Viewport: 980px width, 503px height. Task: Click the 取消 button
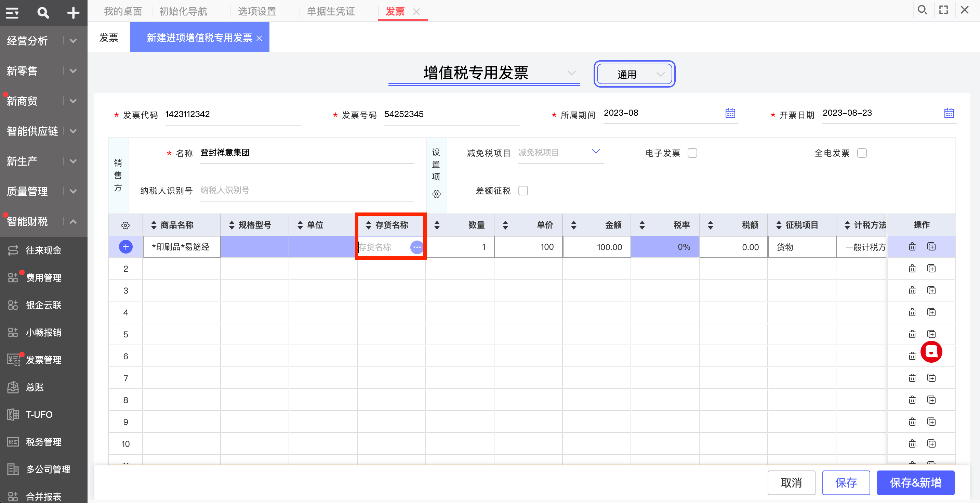791,482
